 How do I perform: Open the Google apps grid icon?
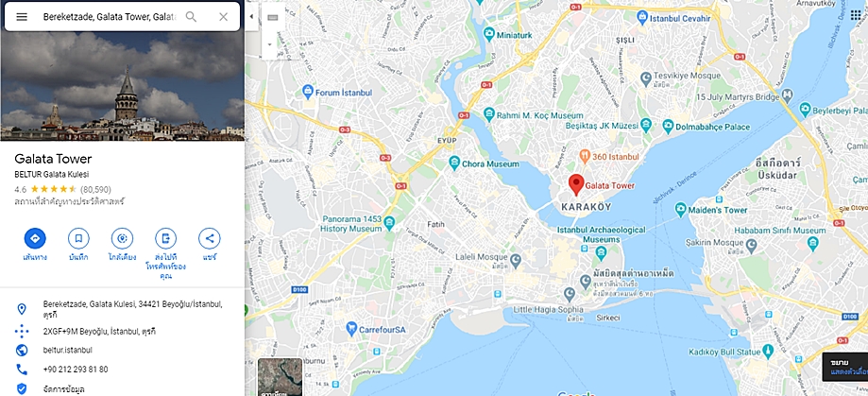[x=856, y=15]
